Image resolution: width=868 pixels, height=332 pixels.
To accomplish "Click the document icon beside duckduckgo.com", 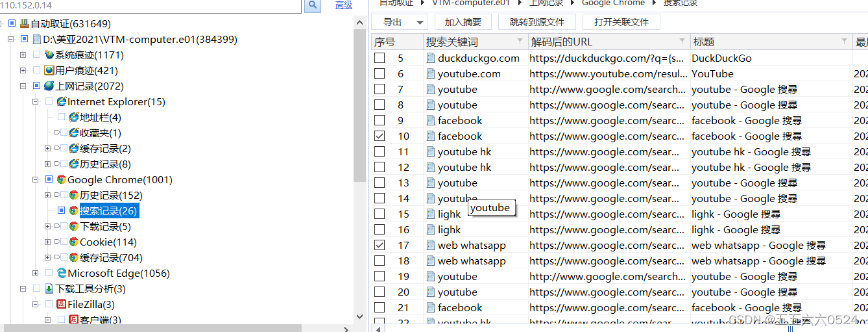I will point(431,58).
